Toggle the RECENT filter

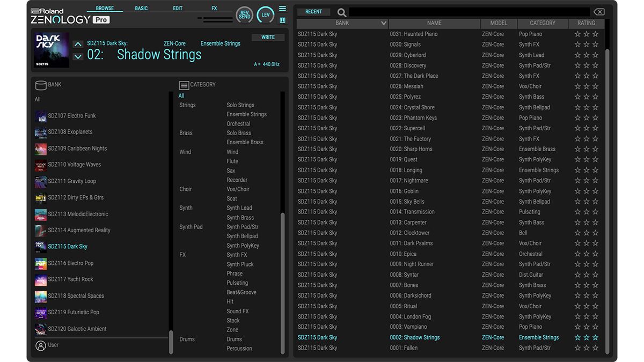pyautogui.click(x=313, y=11)
